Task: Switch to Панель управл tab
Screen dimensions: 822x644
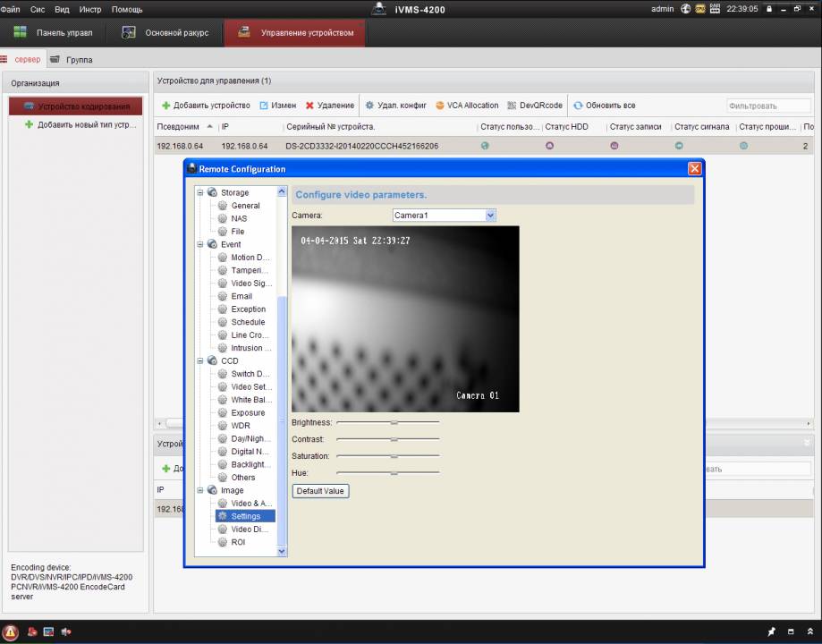Action: (x=53, y=32)
